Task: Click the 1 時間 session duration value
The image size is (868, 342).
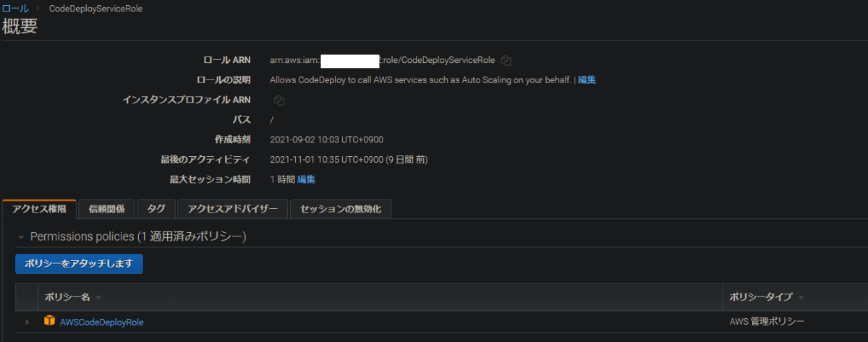Action: pyautogui.click(x=281, y=179)
